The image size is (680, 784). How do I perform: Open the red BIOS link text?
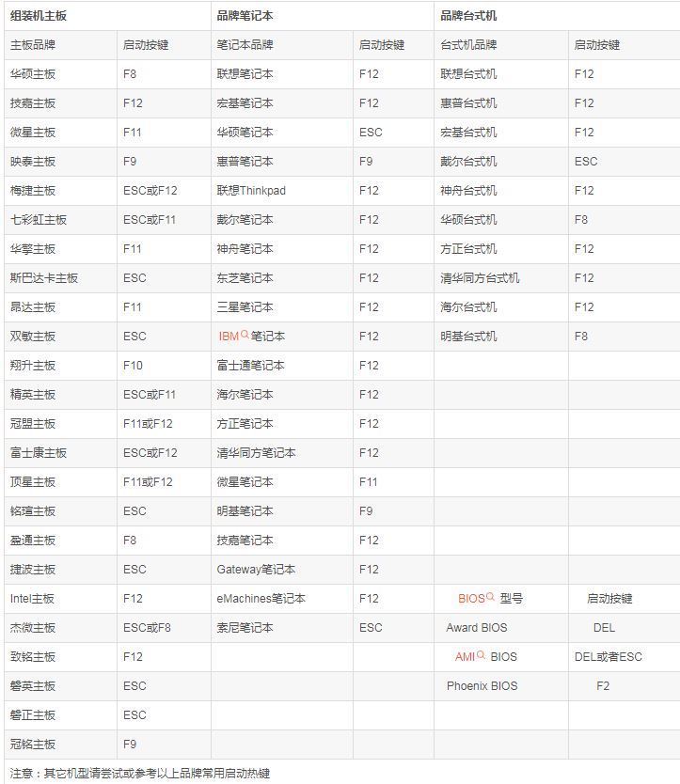tap(471, 599)
